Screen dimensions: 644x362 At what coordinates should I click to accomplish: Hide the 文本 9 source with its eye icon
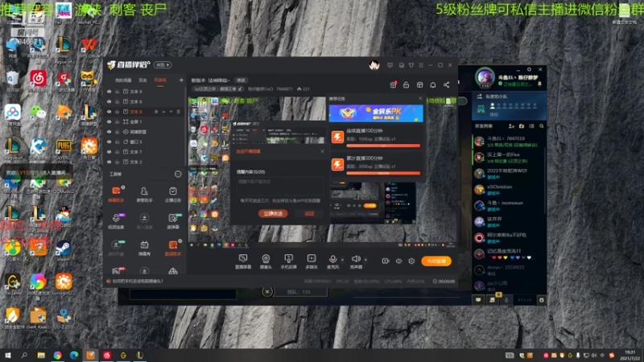pyautogui.click(x=109, y=92)
